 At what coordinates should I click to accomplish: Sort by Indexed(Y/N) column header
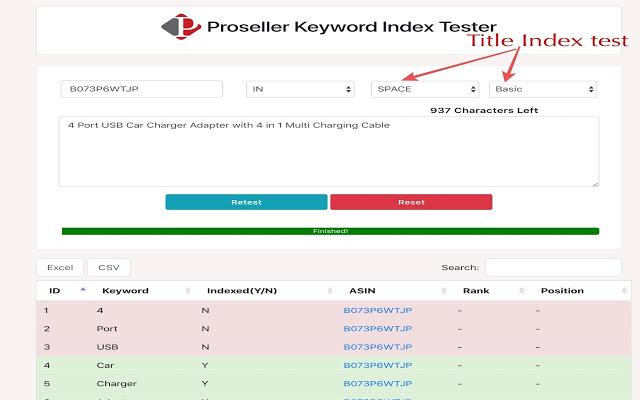coord(241,291)
